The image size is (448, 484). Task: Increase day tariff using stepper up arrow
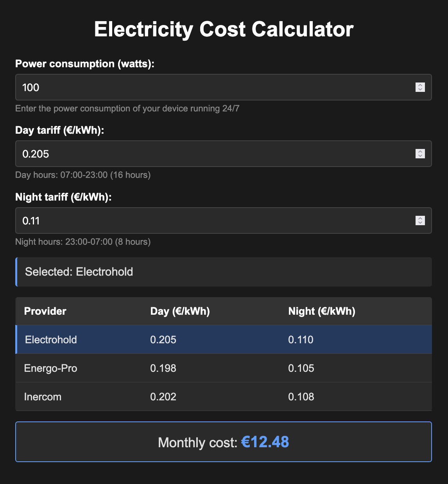coord(420,151)
